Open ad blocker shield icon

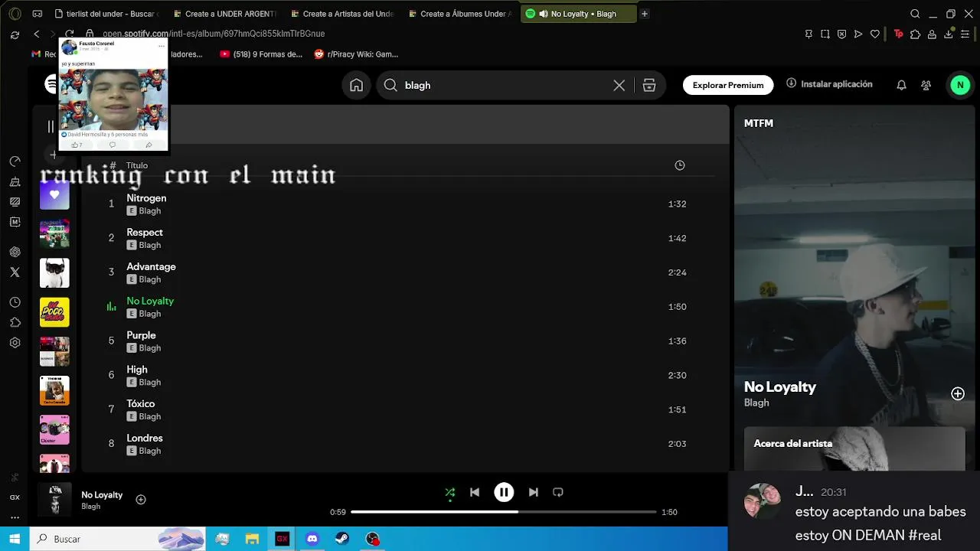click(x=841, y=34)
